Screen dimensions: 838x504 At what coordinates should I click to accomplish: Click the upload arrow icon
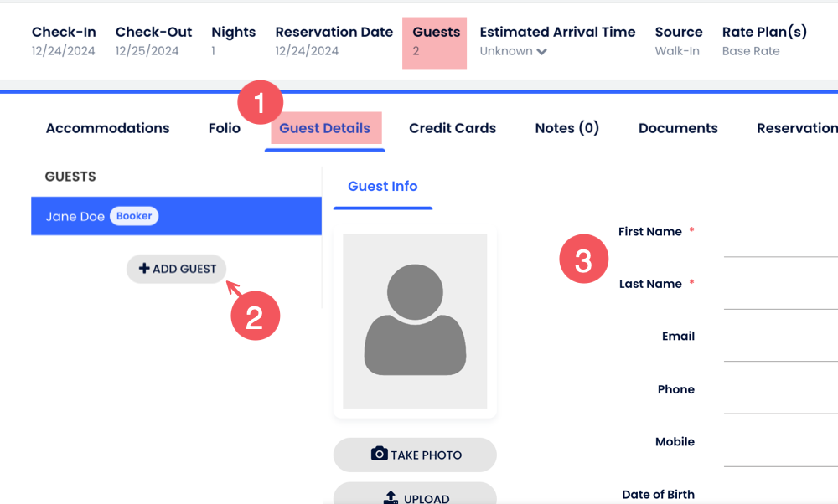391,498
